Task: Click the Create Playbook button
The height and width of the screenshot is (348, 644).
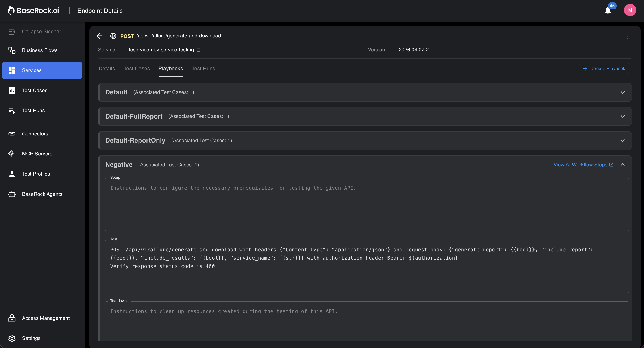Action: click(x=604, y=68)
